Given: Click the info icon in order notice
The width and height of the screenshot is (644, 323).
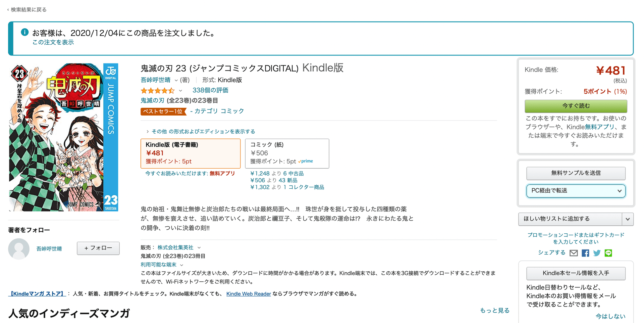Looking at the screenshot, I should [x=25, y=32].
